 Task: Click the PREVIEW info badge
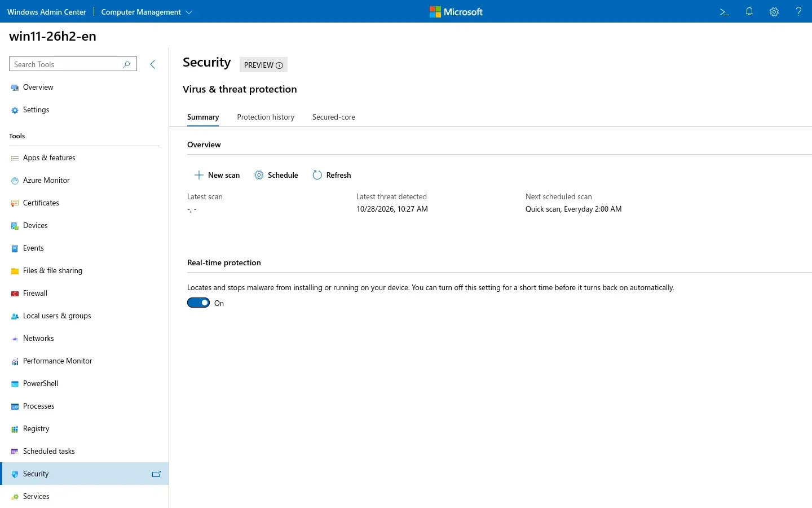[x=263, y=65]
